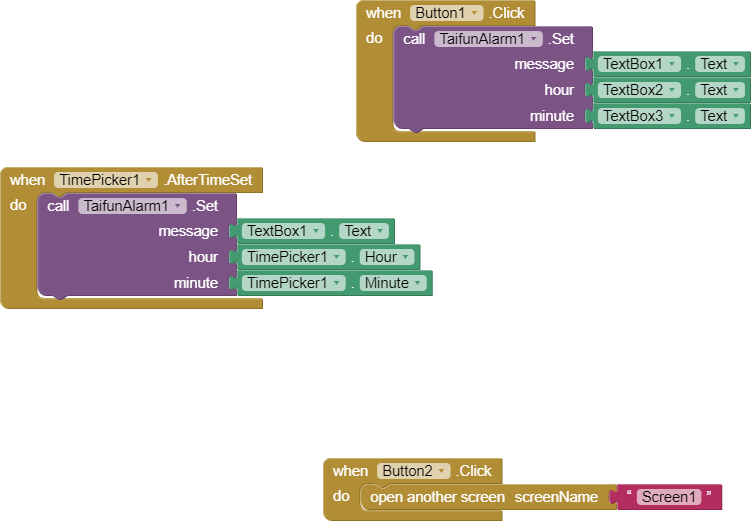Screen dimensions: 751x521
Task: Click 'call' label in AfterTimeSet block
Action: pos(58,206)
